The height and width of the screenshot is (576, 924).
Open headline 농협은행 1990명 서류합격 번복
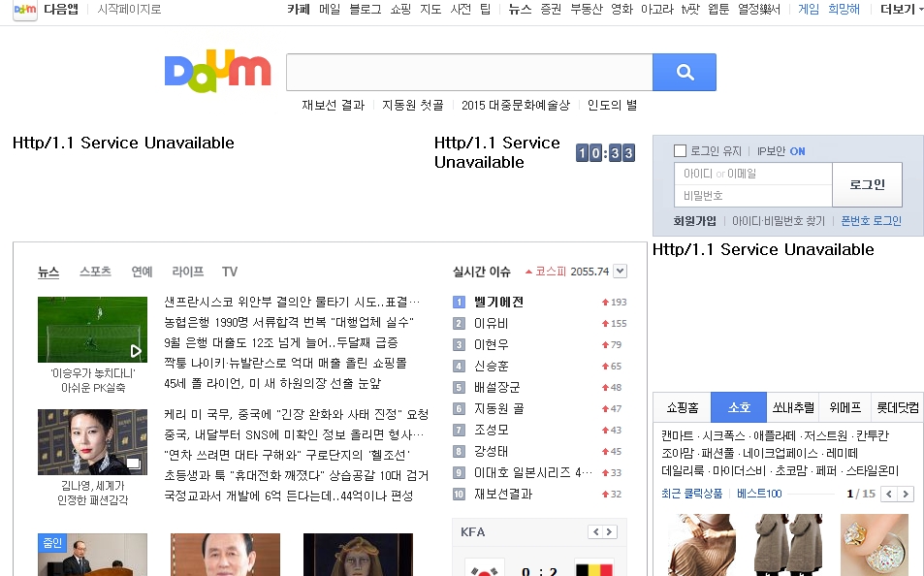[289, 323]
